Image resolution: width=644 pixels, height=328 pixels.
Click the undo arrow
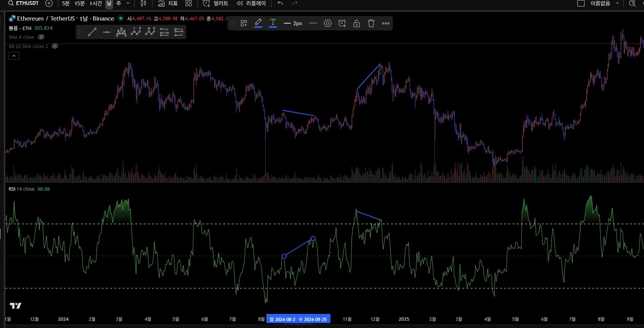(x=280, y=3)
